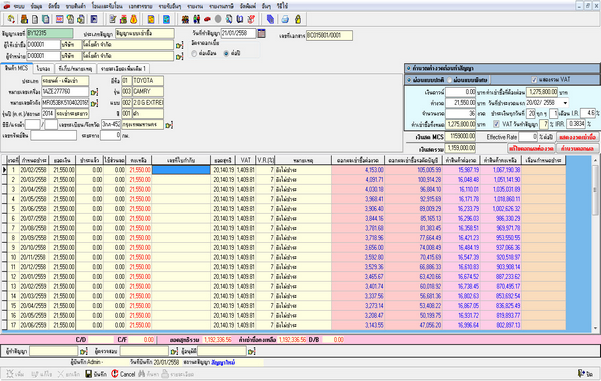Click the red car toolbar icon
The image size is (601, 381).
point(207,19)
